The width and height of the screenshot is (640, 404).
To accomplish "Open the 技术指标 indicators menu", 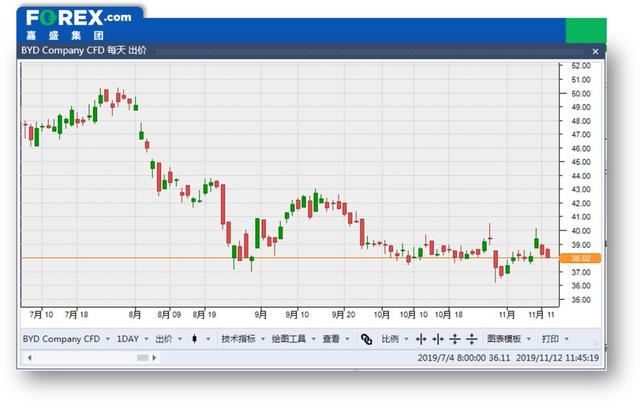I will pos(243,339).
